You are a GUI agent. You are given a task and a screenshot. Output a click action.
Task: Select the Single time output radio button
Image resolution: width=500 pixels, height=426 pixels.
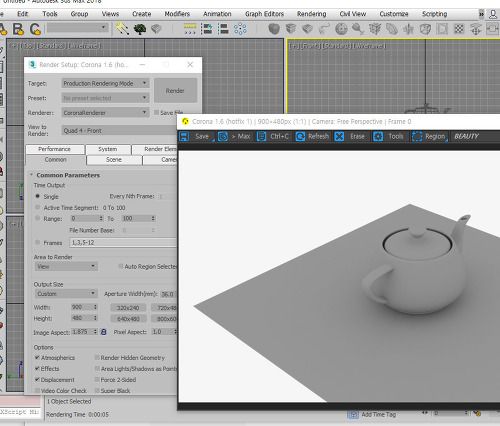(x=38, y=196)
